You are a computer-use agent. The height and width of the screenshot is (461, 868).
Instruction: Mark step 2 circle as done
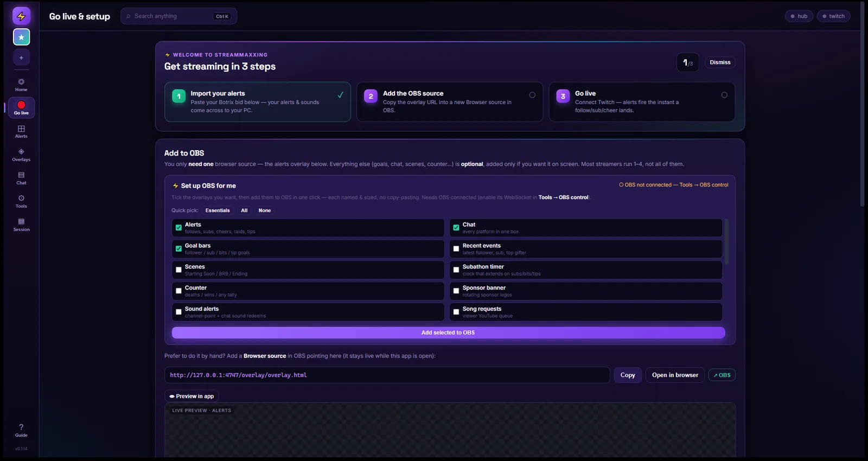[x=532, y=95]
